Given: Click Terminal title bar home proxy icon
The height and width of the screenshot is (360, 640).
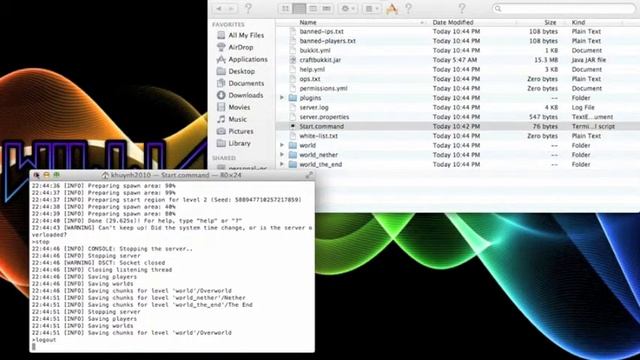Looking at the screenshot, I should coord(105,175).
